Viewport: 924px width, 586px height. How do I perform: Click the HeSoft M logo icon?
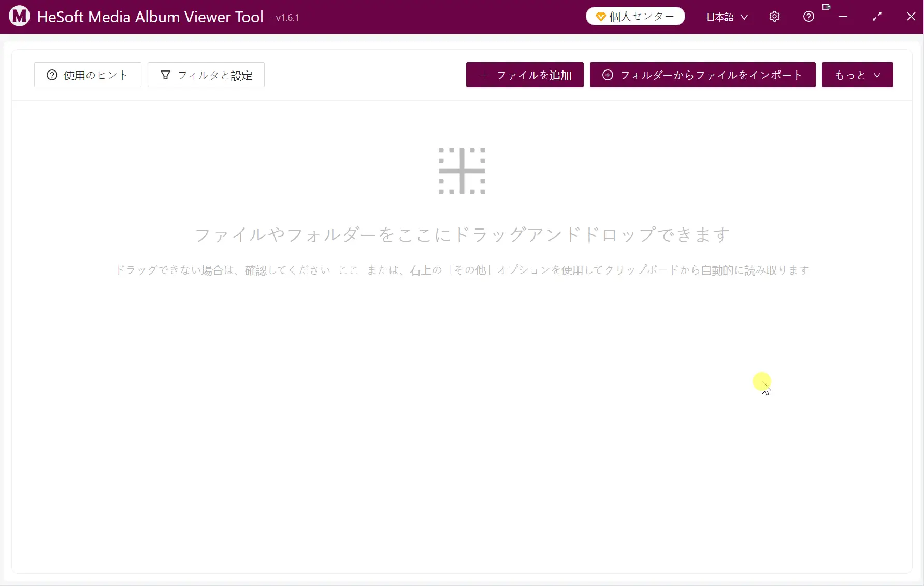19,17
